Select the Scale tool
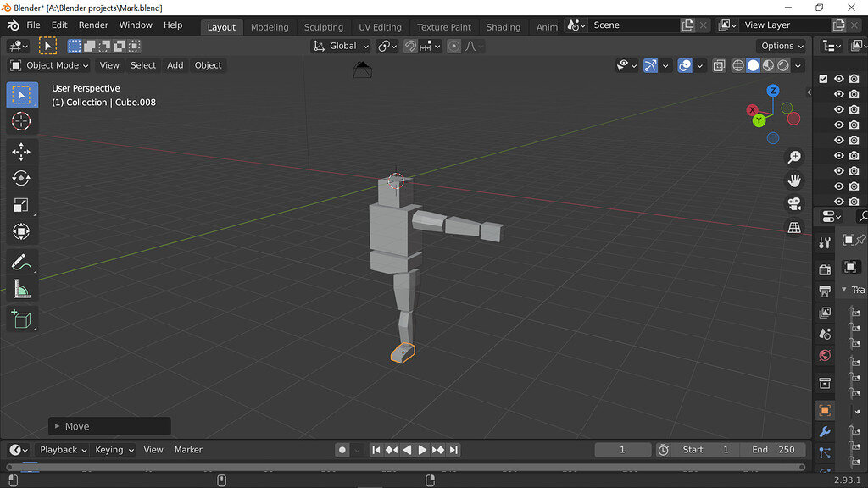 pyautogui.click(x=21, y=205)
